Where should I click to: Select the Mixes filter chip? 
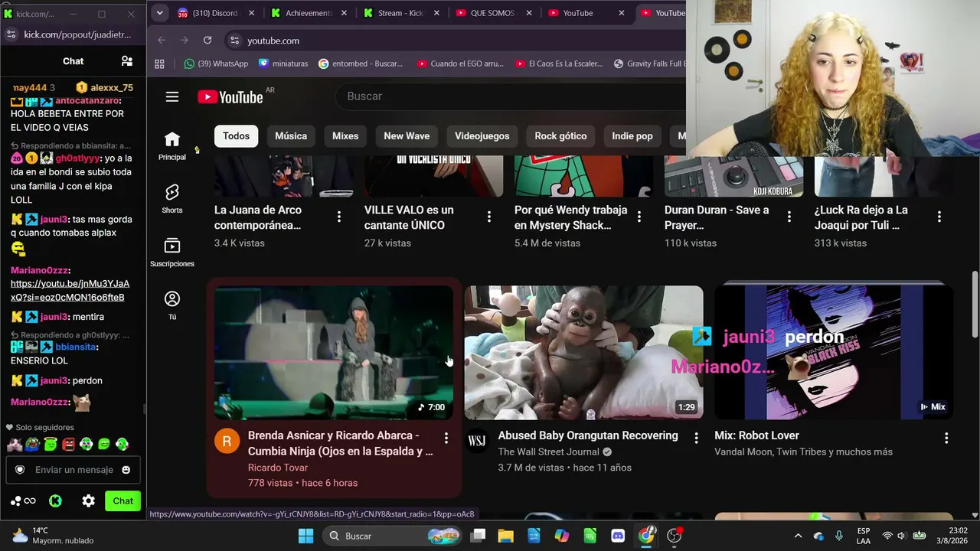pos(345,136)
